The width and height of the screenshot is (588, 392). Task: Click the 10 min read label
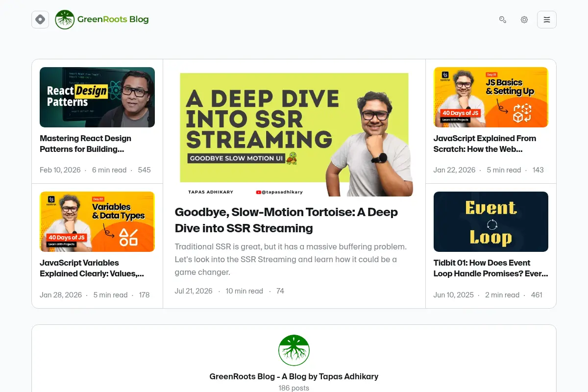tap(245, 291)
